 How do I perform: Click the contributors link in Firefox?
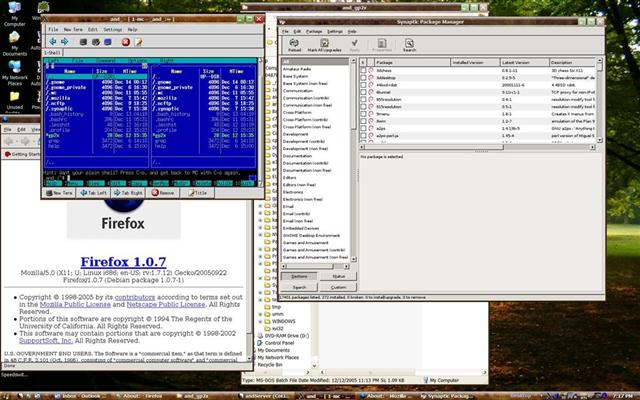tap(135, 297)
